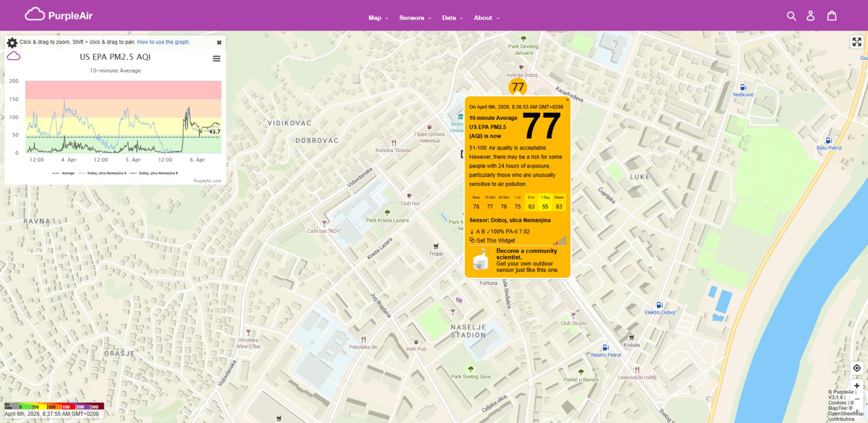The height and width of the screenshot is (423, 868).
Task: Click the search magnifier in header
Action: click(x=791, y=16)
